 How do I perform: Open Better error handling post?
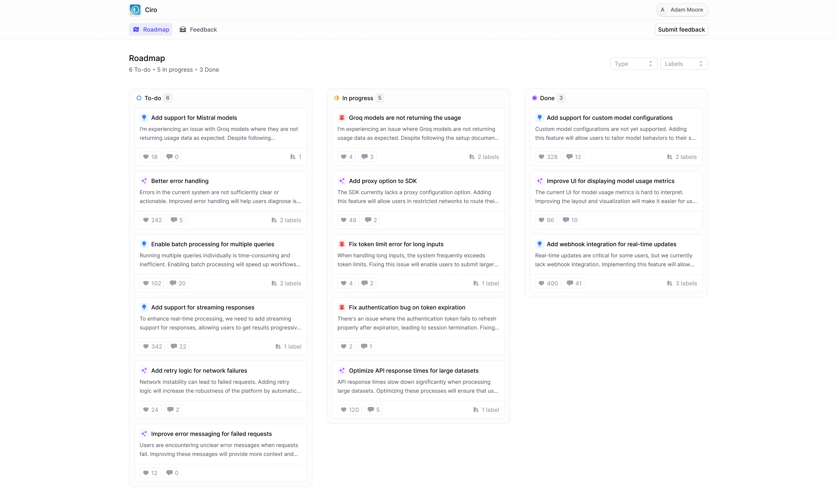click(x=180, y=181)
